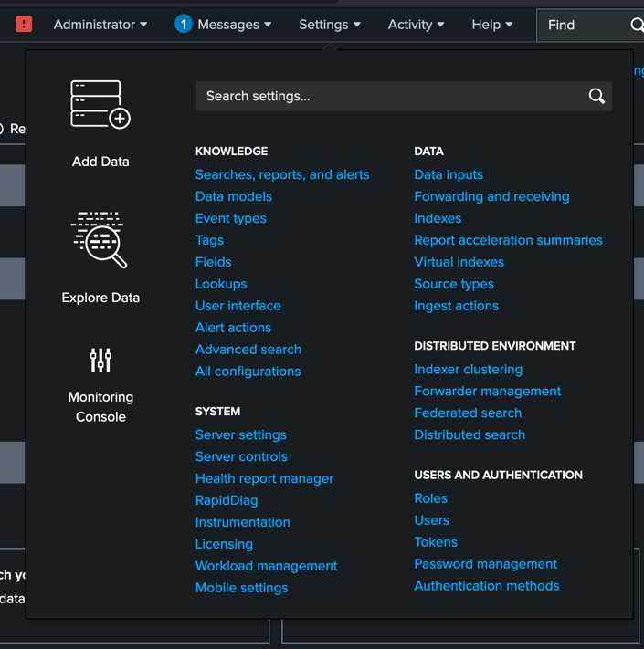This screenshot has width=644, height=649.
Task: Open Forwarder management
Action: pos(488,392)
